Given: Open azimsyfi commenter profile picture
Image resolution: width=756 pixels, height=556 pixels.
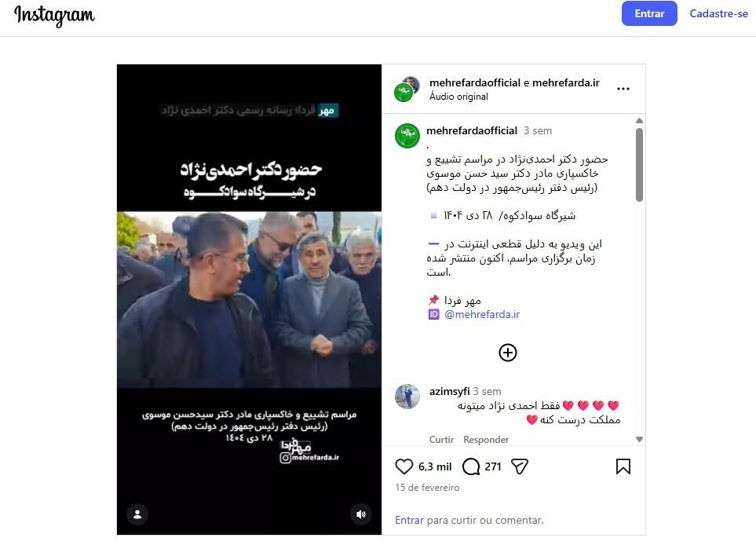Looking at the screenshot, I should coord(407,397).
